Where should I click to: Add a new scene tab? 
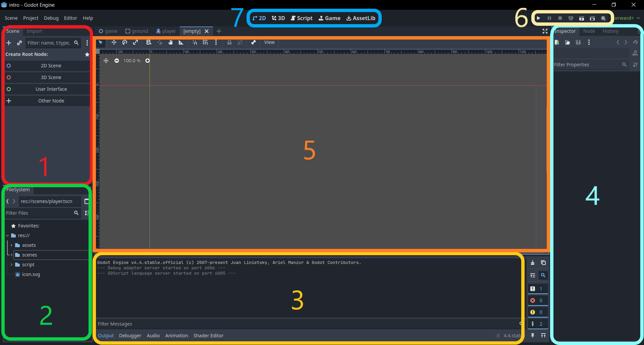click(x=219, y=31)
